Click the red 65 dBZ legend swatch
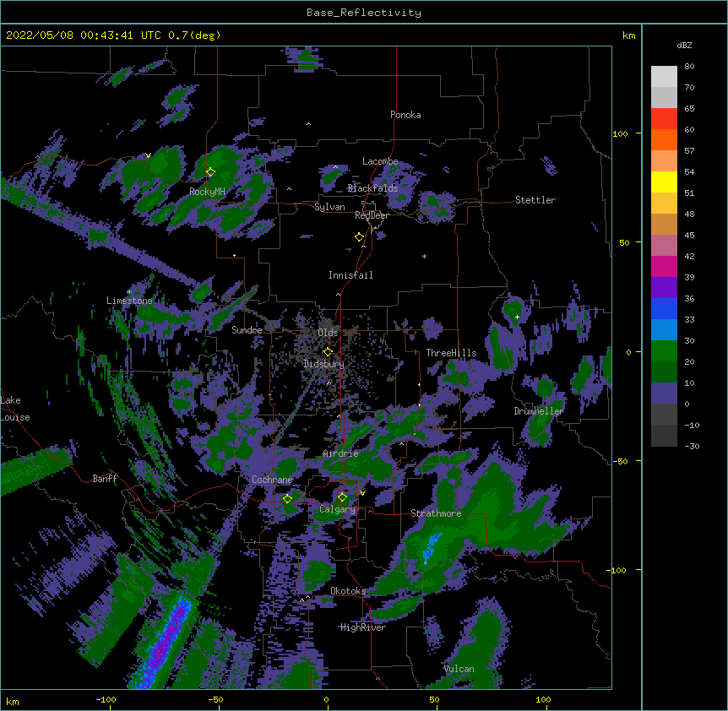Screen dimensions: 728x711 pyautogui.click(x=664, y=118)
